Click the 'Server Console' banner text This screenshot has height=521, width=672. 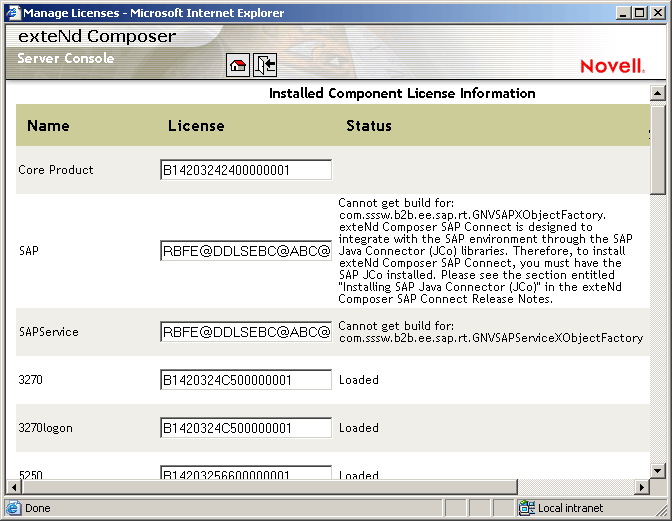pyautogui.click(x=66, y=58)
